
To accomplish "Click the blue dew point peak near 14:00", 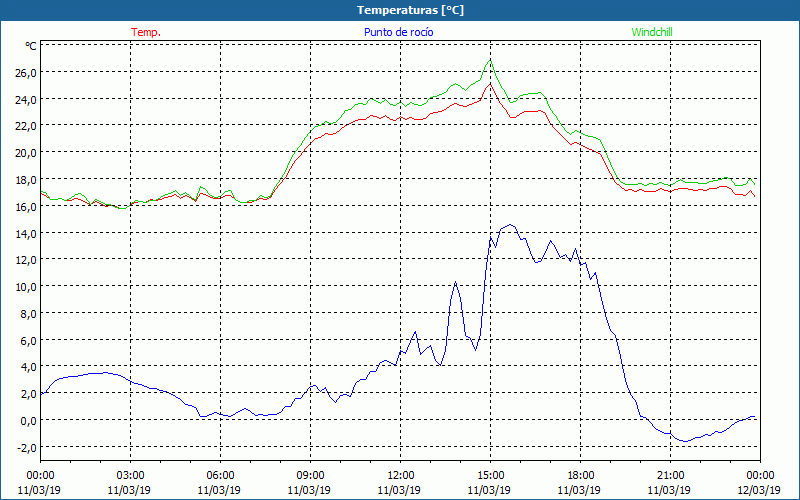I will 455,282.
